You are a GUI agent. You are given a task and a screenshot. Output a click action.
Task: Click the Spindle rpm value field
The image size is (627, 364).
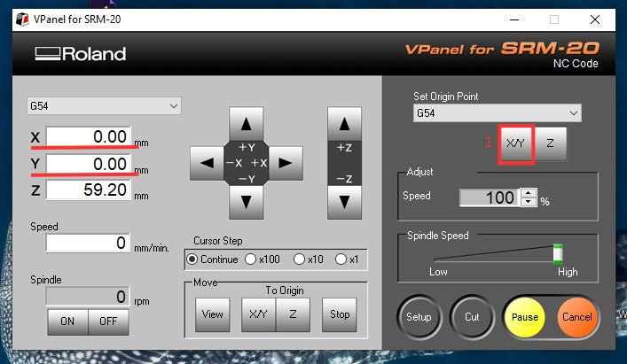[88, 297]
